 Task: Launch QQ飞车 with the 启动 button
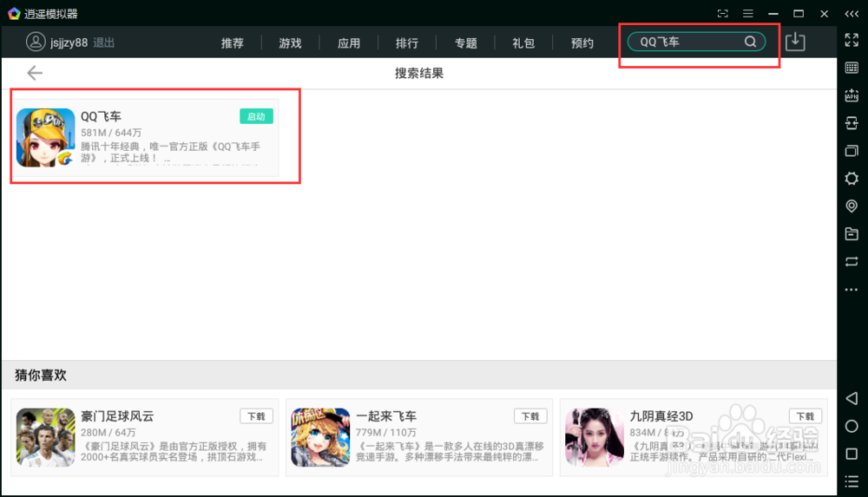pyautogui.click(x=256, y=116)
